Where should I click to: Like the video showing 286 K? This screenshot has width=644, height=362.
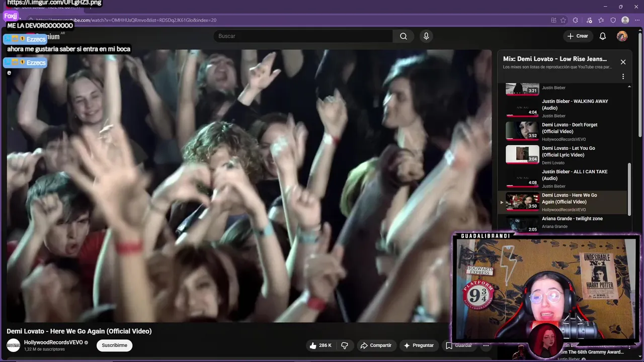coord(320,345)
